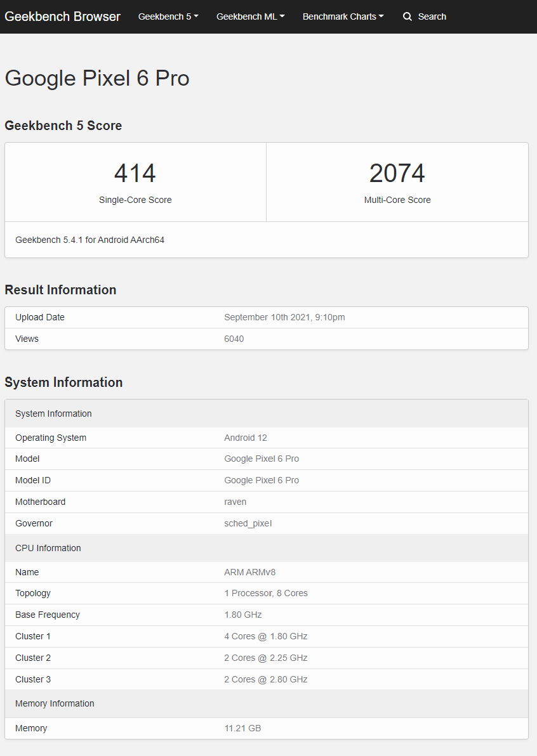Click the Multi-Core Score label

click(397, 200)
